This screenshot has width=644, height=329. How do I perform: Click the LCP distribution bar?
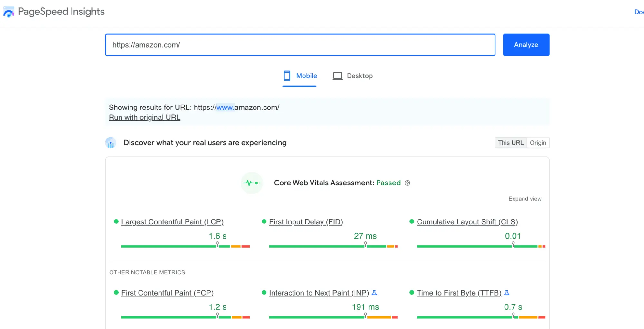[186, 246]
